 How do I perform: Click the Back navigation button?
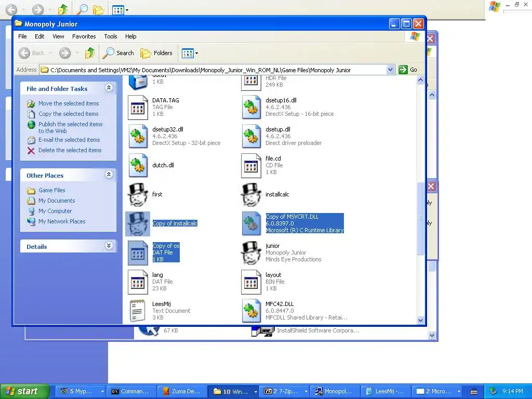[32, 53]
